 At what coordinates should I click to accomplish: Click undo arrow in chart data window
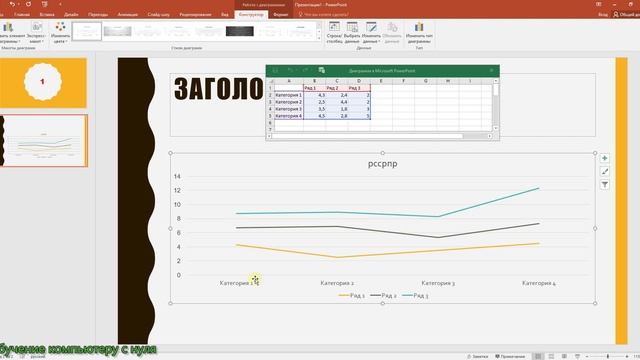(290, 70)
